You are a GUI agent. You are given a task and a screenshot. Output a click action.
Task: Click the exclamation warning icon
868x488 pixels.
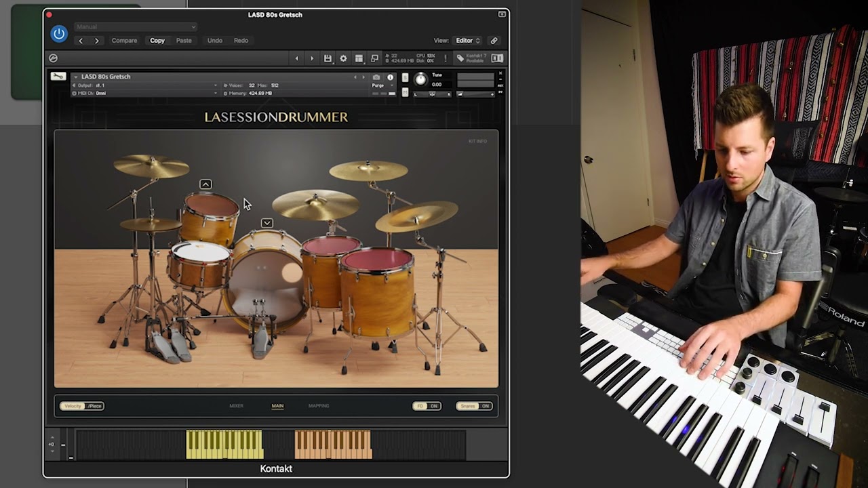[x=446, y=58]
